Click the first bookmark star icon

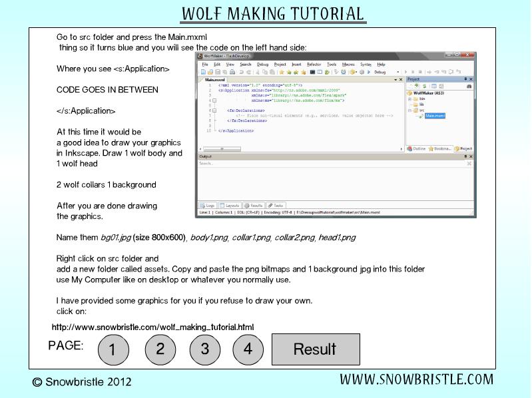click(282, 72)
